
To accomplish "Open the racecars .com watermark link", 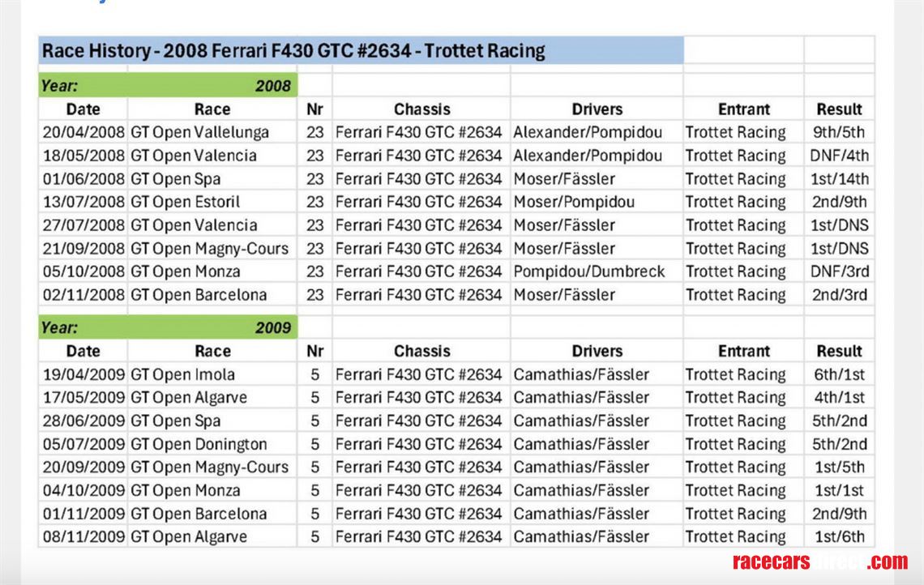I will 819,562.
